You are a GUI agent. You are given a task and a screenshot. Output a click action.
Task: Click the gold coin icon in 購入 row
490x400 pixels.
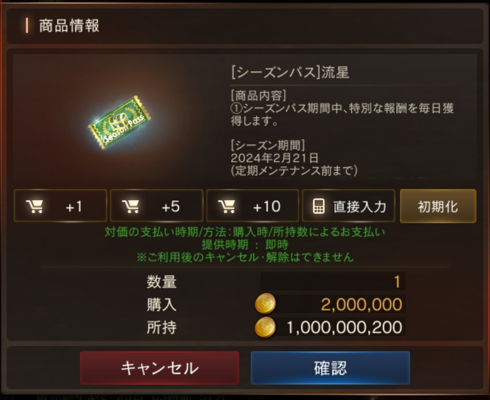(265, 304)
